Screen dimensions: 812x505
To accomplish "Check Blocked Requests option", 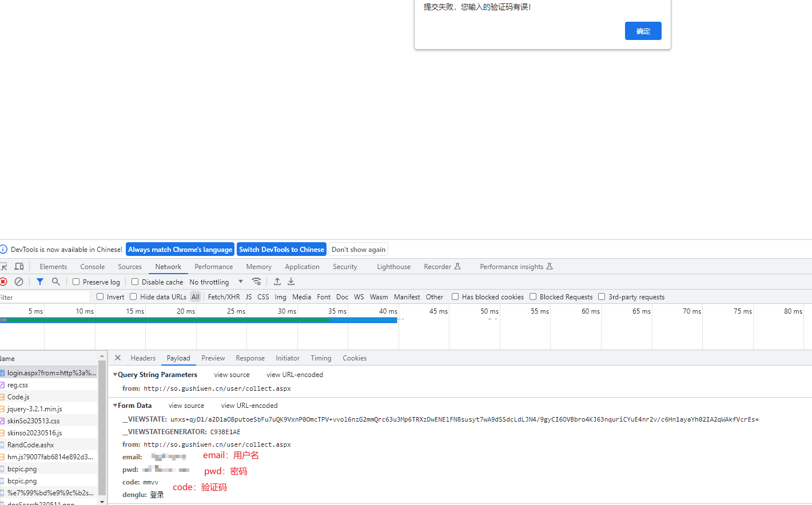I will point(533,296).
